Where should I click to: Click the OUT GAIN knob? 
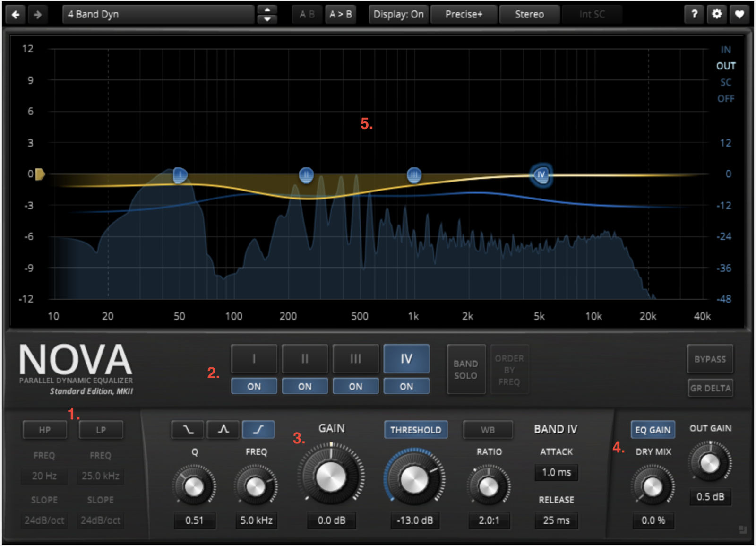[710, 463]
